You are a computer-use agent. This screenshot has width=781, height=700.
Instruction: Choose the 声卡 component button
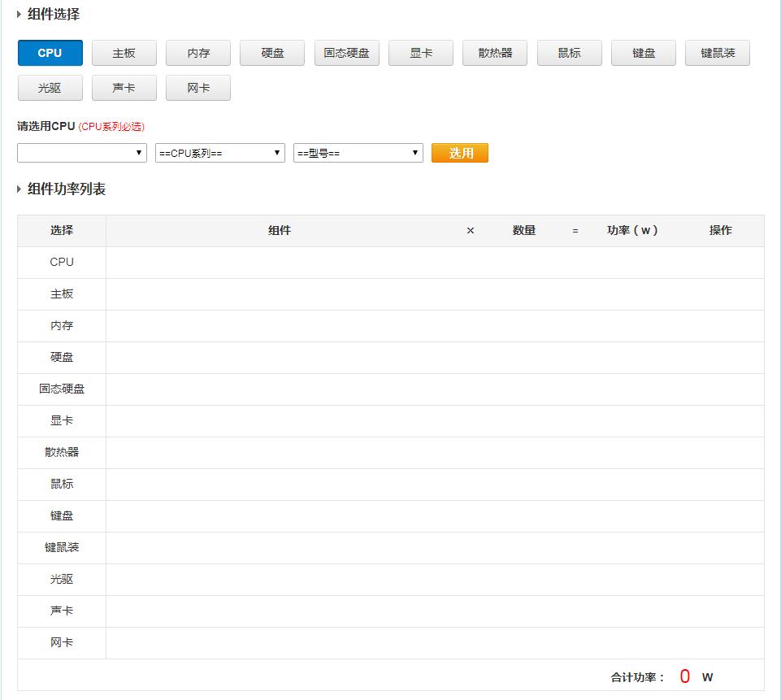[x=124, y=88]
